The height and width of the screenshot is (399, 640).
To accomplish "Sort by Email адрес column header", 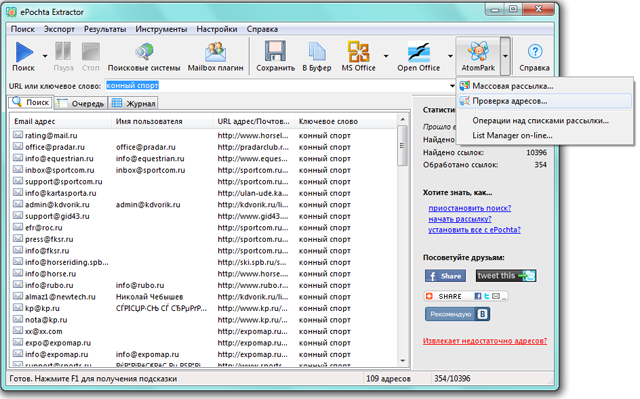I will point(60,121).
